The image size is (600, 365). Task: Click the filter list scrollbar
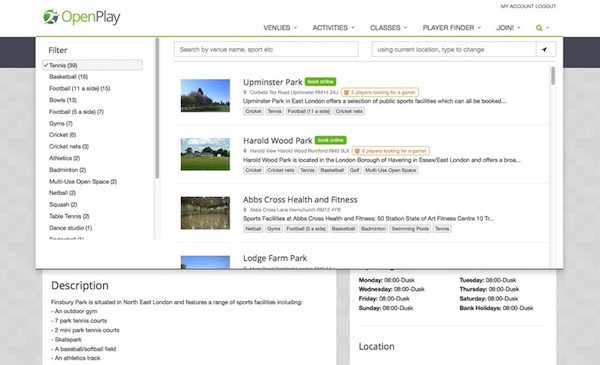coord(157,108)
